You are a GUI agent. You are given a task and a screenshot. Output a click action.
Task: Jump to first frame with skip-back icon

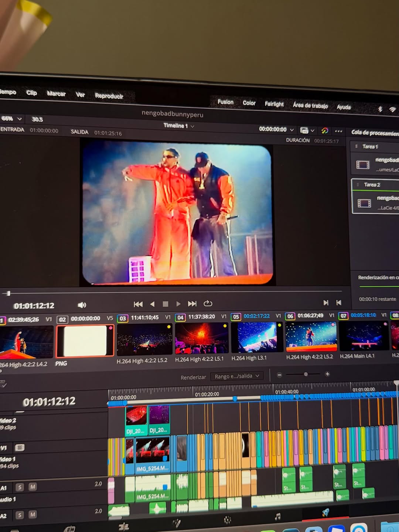(x=138, y=304)
